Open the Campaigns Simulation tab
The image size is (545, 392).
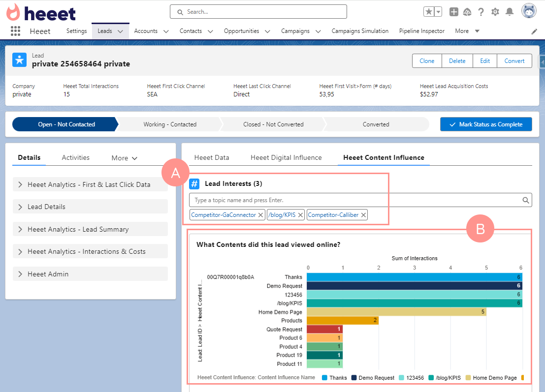[360, 31]
